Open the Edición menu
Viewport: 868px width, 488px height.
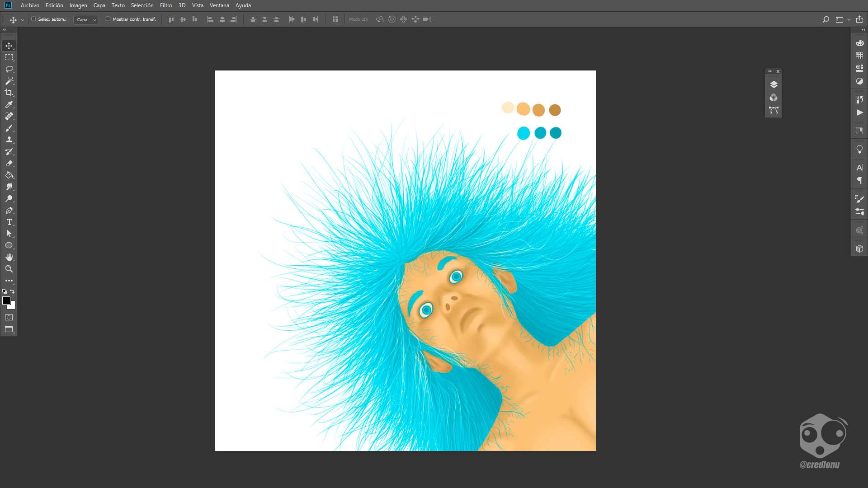point(54,5)
